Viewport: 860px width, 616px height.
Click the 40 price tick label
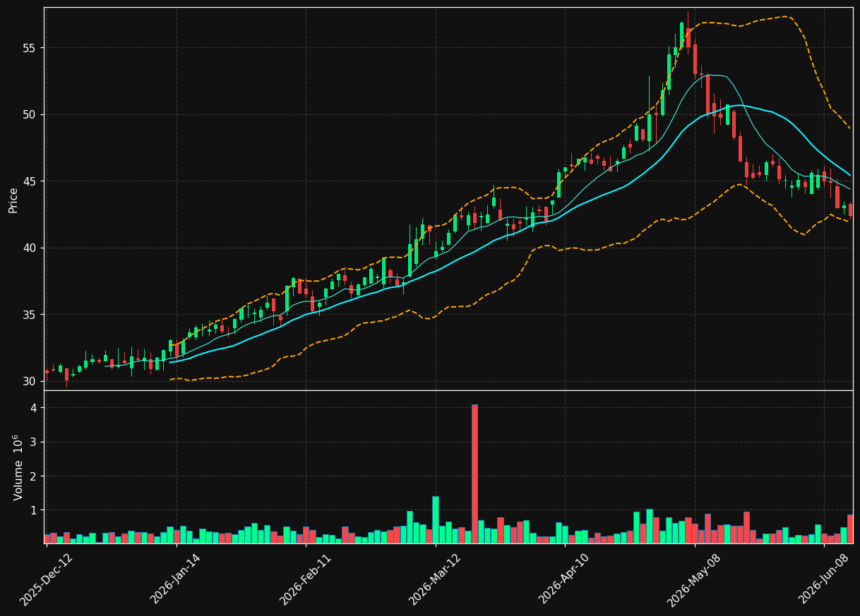point(30,248)
